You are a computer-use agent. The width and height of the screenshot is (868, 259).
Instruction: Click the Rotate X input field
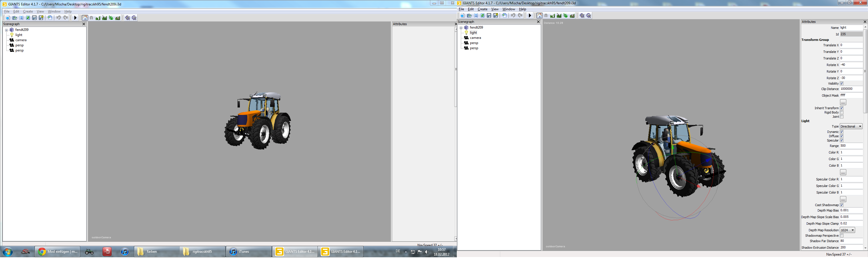[851, 65]
